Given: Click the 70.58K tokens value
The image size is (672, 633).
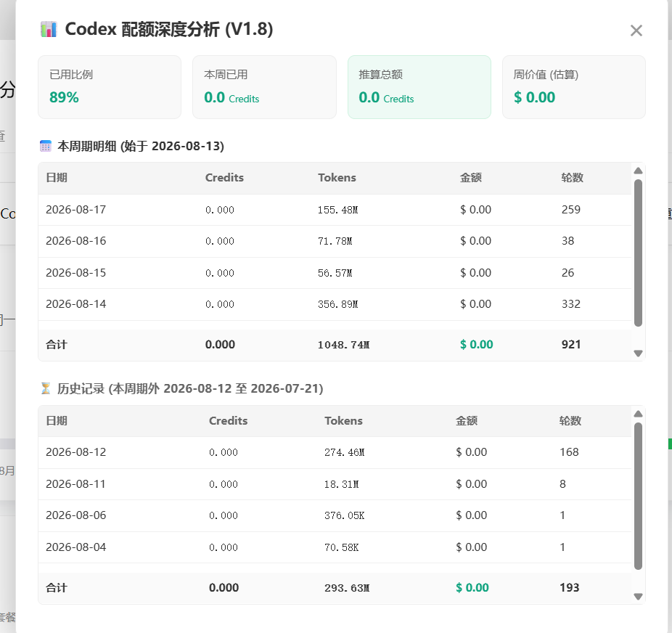Looking at the screenshot, I should click(x=341, y=547).
